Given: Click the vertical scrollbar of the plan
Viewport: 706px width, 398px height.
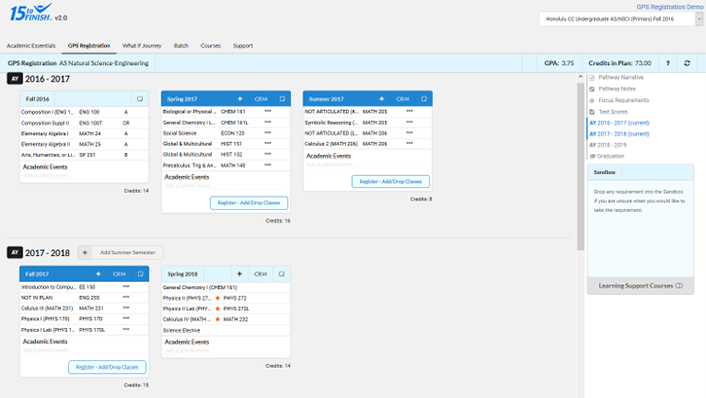Looking at the screenshot, I should coord(580,167).
